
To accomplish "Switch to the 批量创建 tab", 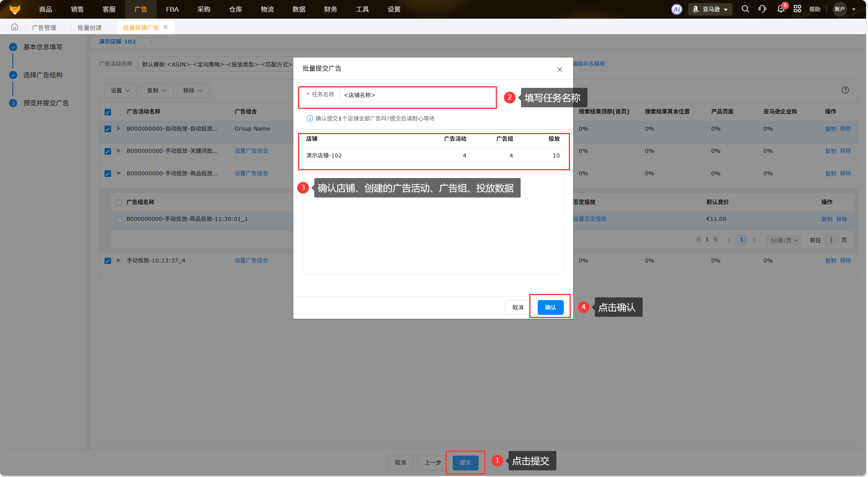I will tap(89, 28).
